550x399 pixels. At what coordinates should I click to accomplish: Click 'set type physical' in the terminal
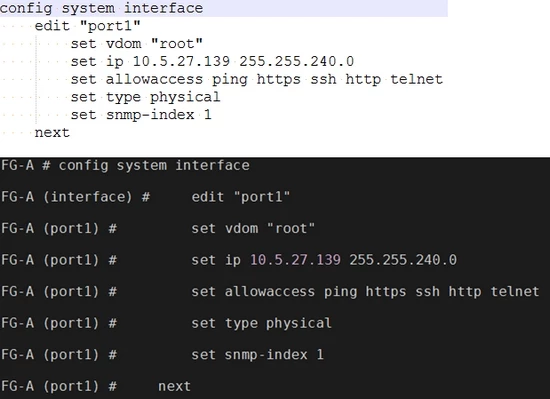[x=261, y=323]
